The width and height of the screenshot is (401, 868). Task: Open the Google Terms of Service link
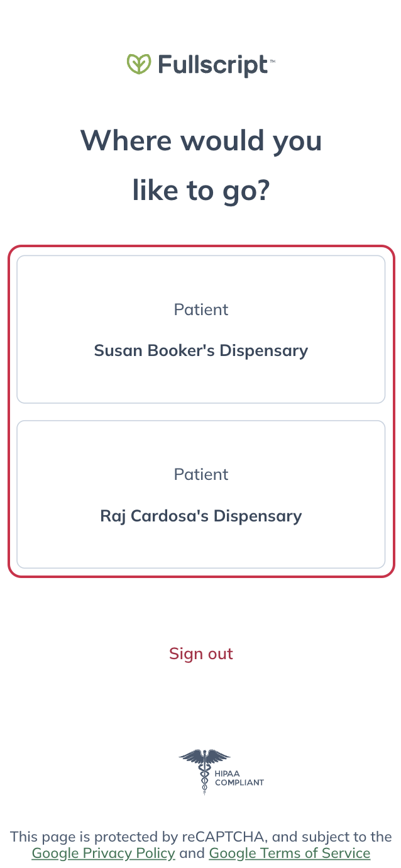(x=289, y=854)
